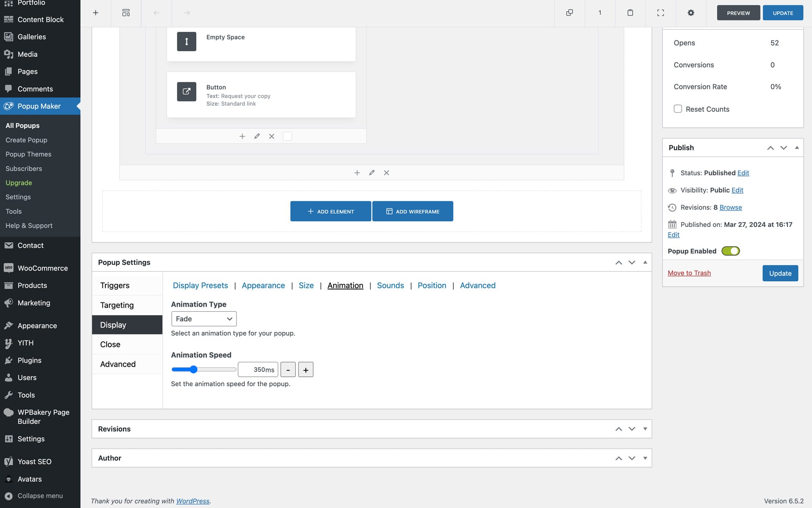Toggle the Popup Enabled switch
The height and width of the screenshot is (508, 812).
point(730,251)
